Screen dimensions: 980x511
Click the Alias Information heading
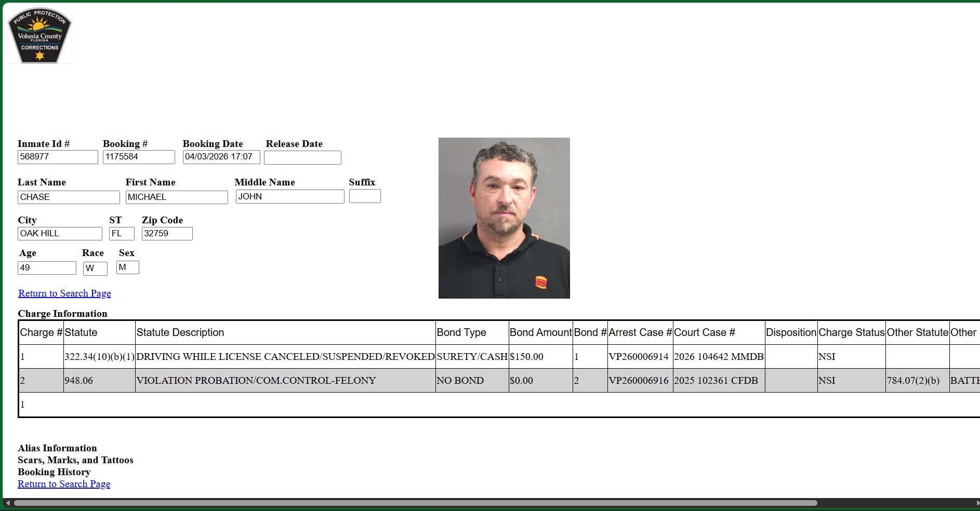click(x=57, y=448)
